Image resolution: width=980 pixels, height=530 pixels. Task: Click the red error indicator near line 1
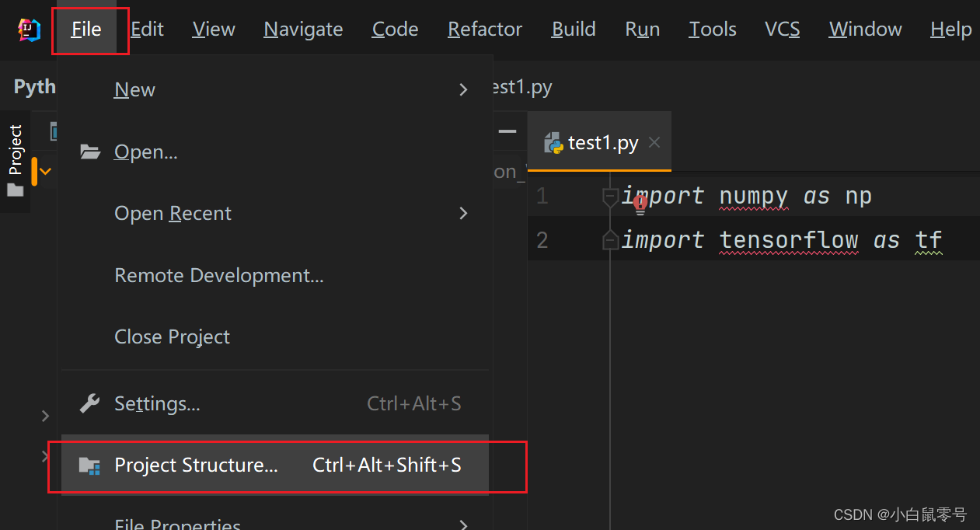click(640, 204)
